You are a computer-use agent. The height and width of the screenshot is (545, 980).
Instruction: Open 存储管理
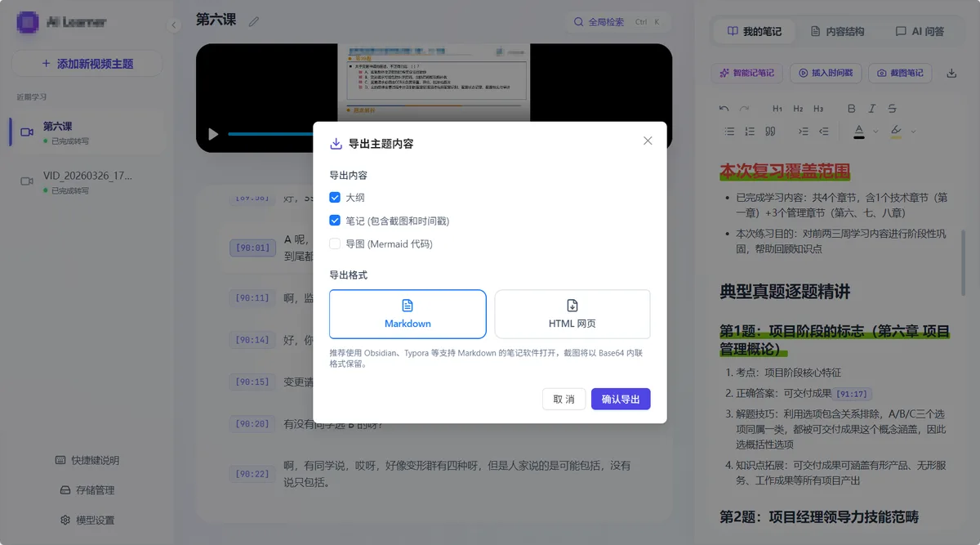point(87,490)
